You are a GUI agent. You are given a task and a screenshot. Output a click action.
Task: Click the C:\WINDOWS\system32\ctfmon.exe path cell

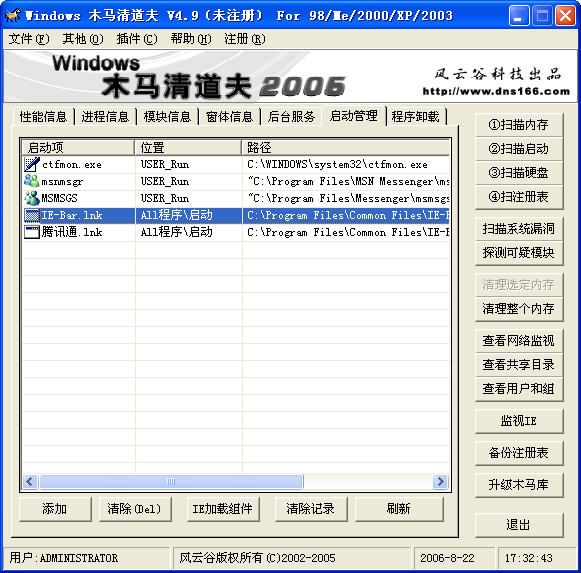[337, 164]
